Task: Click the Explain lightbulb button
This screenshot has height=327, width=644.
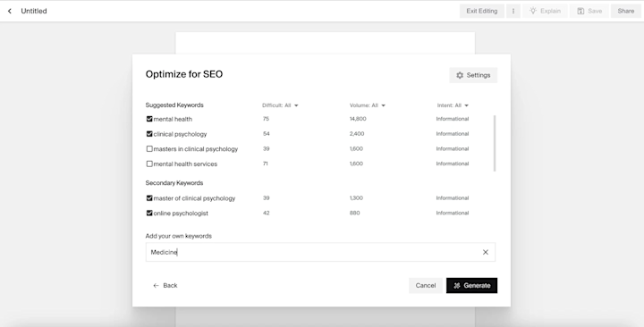Action: tap(545, 11)
